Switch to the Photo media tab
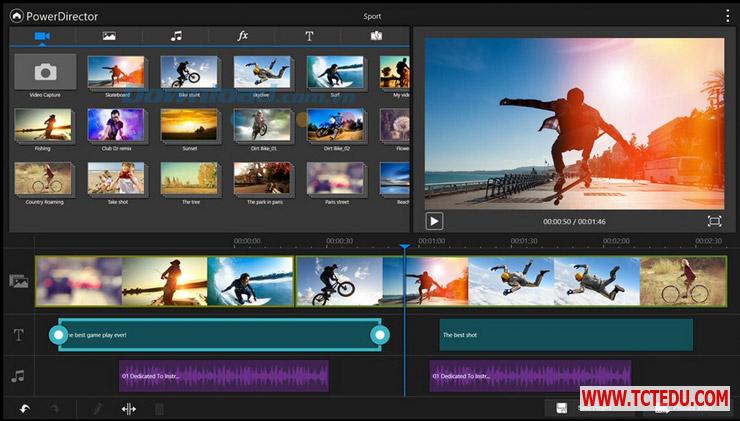Image resolution: width=740 pixels, height=421 pixels. tap(109, 36)
